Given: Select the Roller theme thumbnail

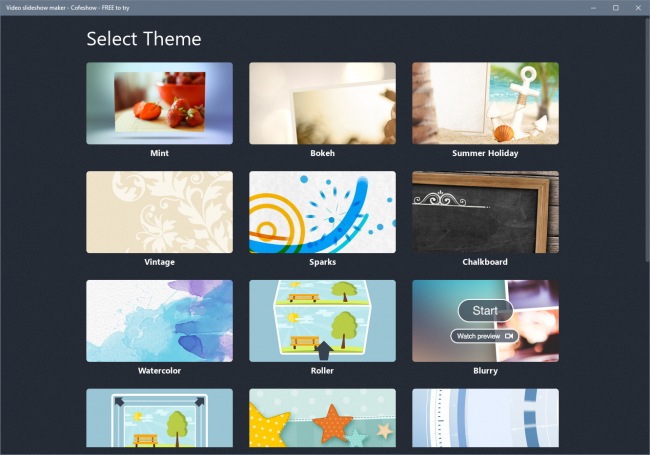Looking at the screenshot, I should pyautogui.click(x=323, y=321).
